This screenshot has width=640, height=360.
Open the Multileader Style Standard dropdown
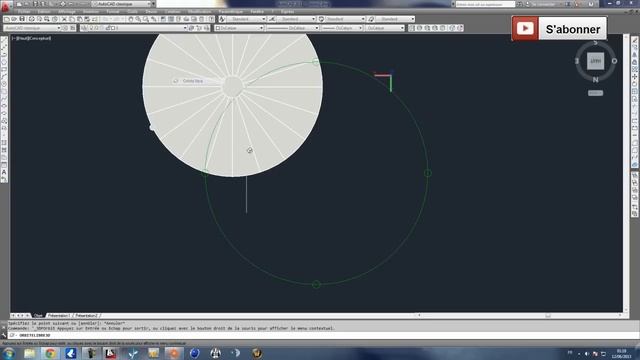[x=395, y=19]
